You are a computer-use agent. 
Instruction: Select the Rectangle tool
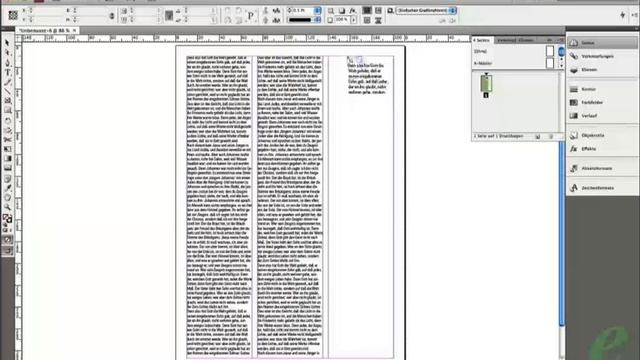pos(7,110)
